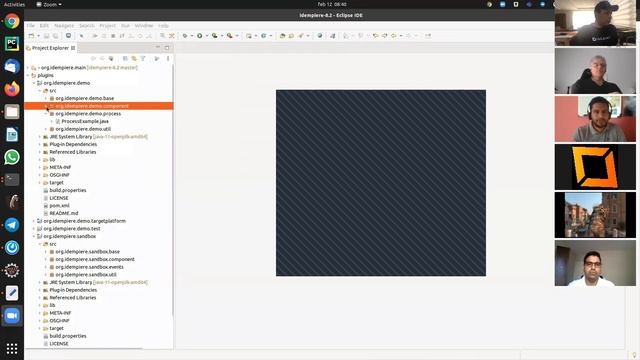Collapse org.idempiere.sandbox project node
Image resolution: width=640 pixels, height=360 pixels.
pyautogui.click(x=34, y=236)
